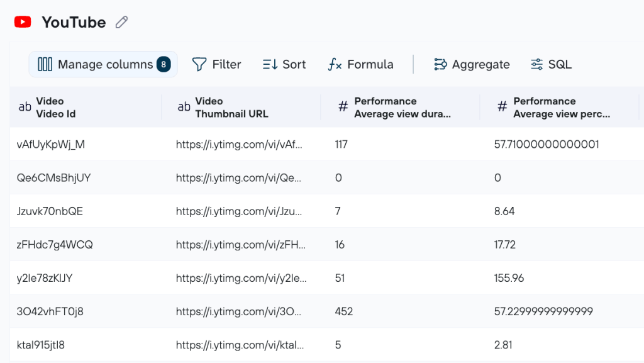Click thumbnail URL ending in Qe...
Viewport: 644px width, 363px height.
click(x=238, y=178)
